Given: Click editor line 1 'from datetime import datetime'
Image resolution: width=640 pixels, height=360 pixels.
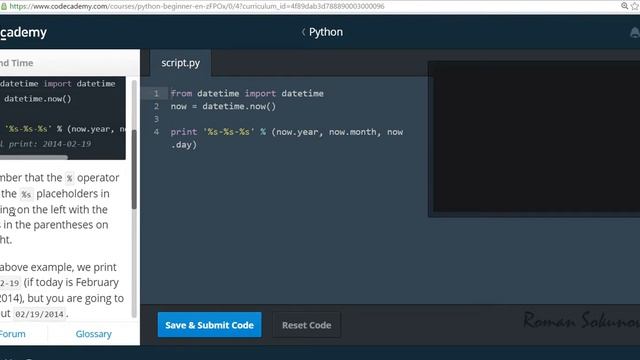Looking at the screenshot, I should point(247,93).
